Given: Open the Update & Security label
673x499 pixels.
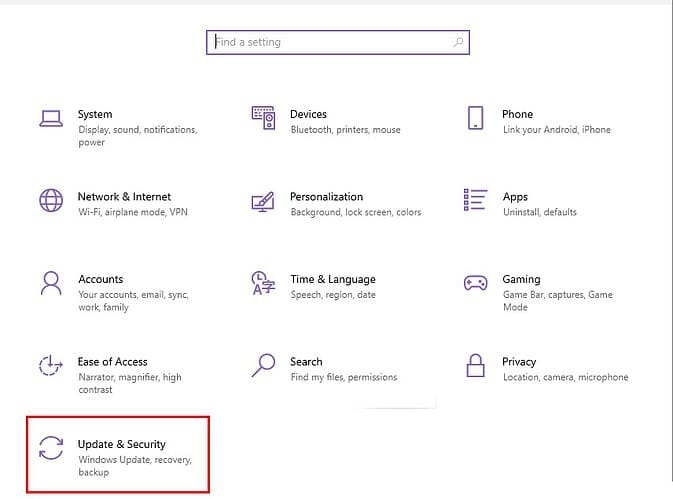Looking at the screenshot, I should click(122, 444).
